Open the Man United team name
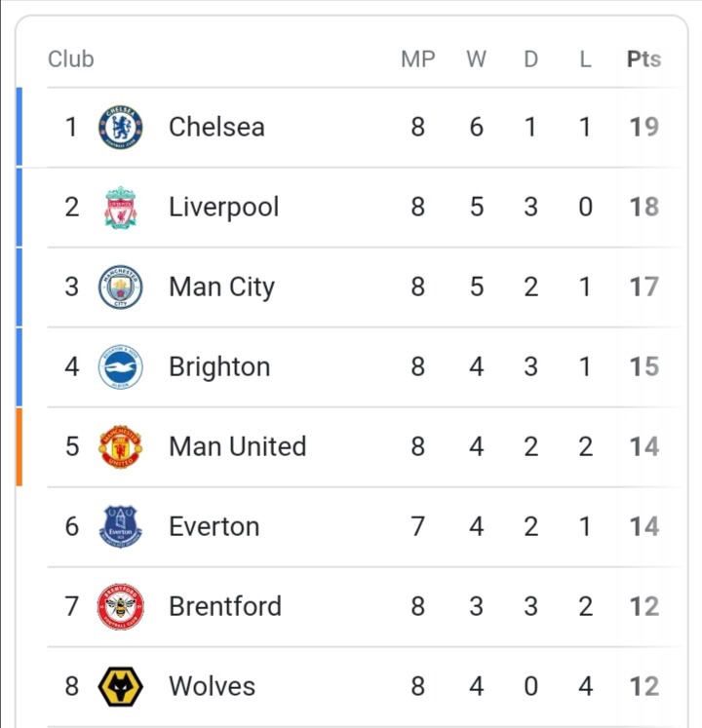 (237, 446)
